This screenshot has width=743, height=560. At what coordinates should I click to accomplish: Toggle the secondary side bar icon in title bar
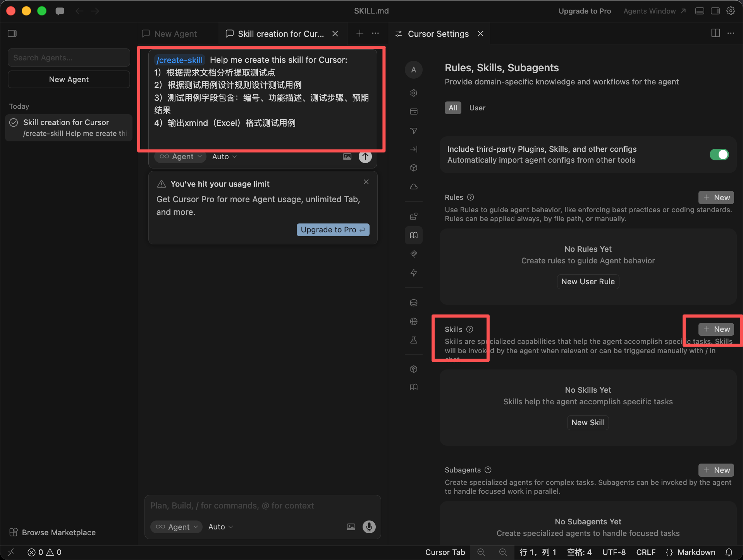click(x=715, y=11)
